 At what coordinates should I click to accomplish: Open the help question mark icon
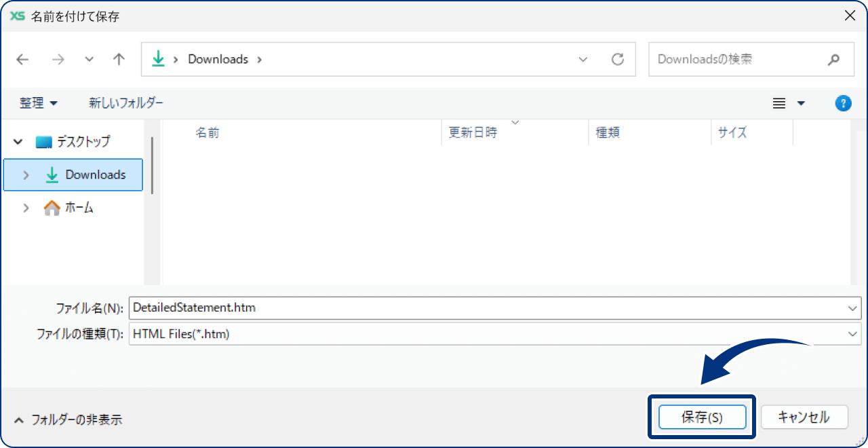click(x=842, y=103)
